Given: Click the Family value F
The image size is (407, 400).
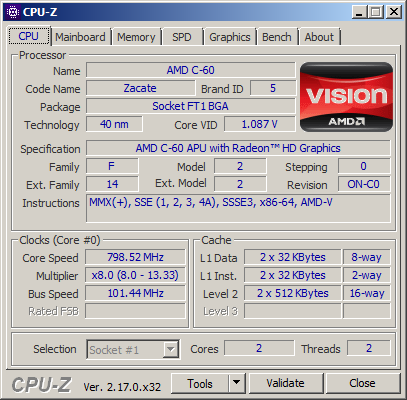Looking at the screenshot, I should (112, 166).
